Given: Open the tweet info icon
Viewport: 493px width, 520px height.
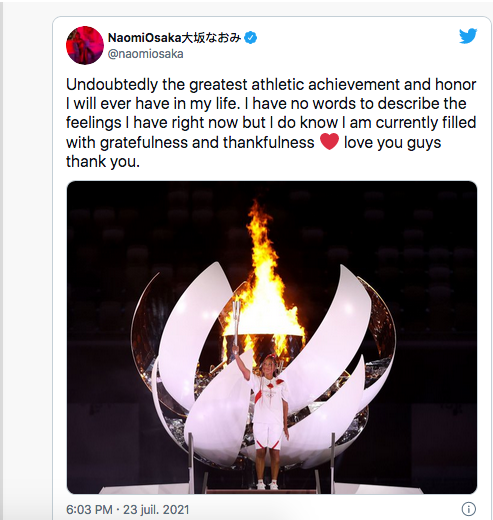Looking at the screenshot, I should [468, 509].
